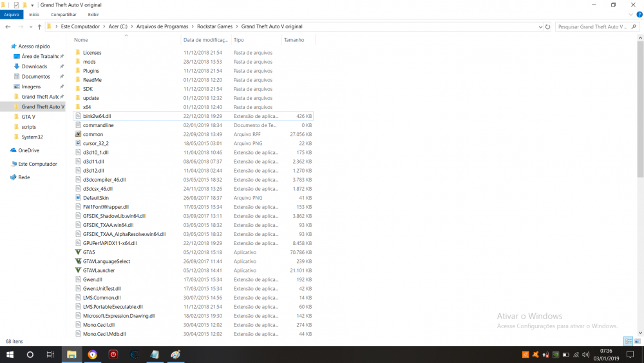Open quick access toolbar customize dropdown
The width and height of the screenshot is (644, 363).
point(32,5)
